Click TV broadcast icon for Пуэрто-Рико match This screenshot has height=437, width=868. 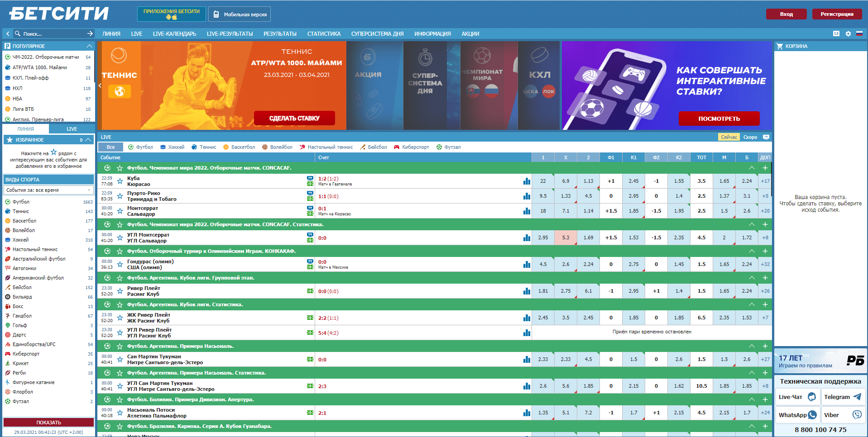coord(310,193)
